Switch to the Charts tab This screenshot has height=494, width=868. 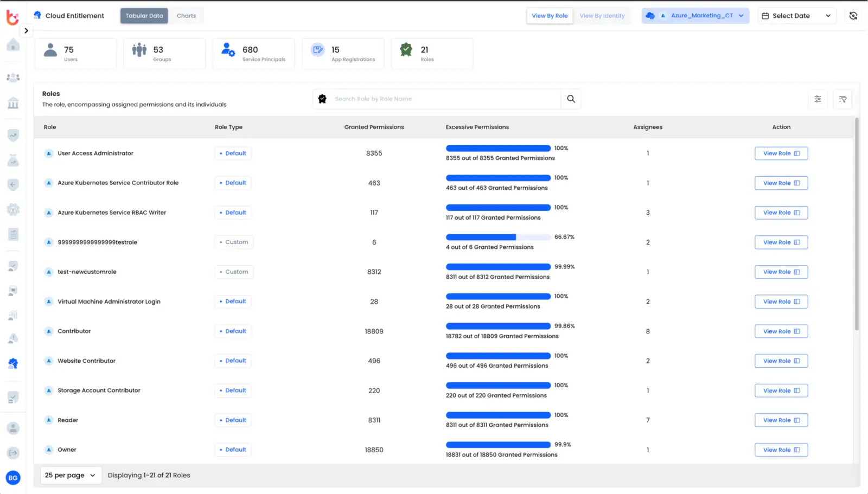coord(186,16)
